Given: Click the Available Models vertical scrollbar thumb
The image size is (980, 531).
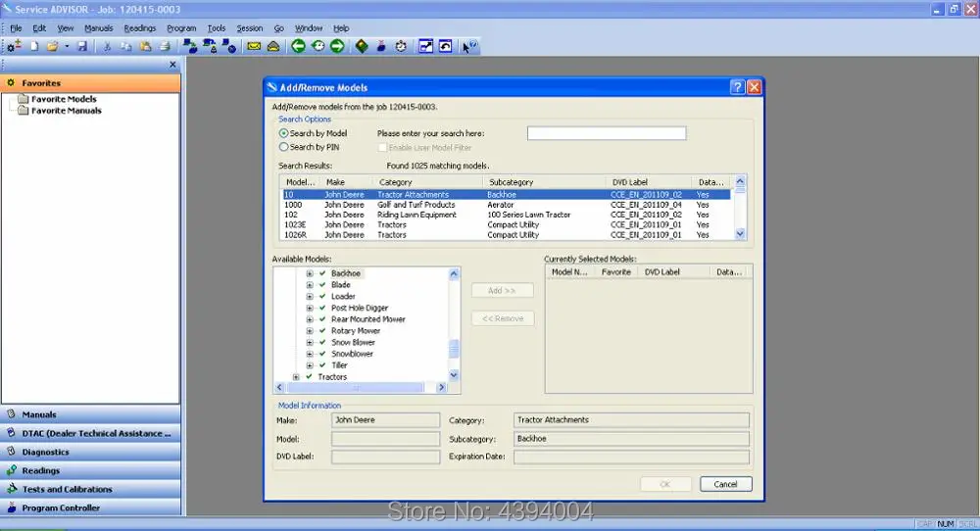Looking at the screenshot, I should tap(454, 349).
